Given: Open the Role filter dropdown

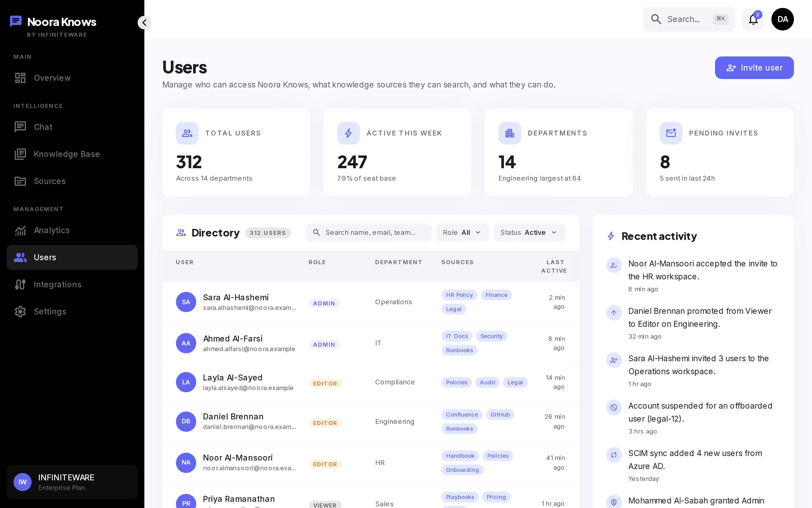Looking at the screenshot, I should click(x=463, y=233).
